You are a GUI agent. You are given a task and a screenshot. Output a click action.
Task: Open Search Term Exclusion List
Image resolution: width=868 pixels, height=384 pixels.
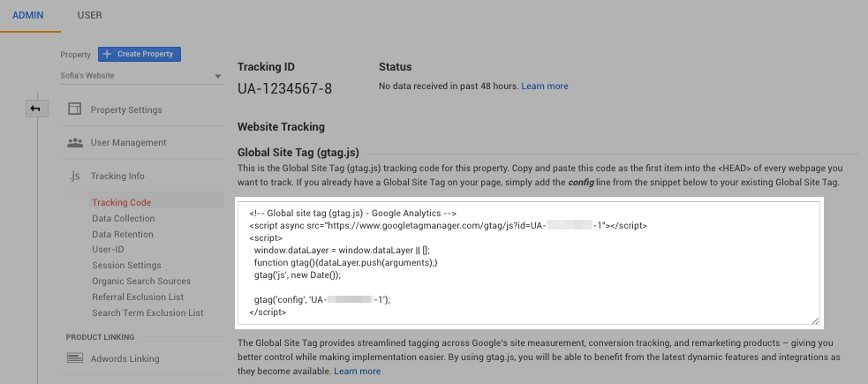(147, 312)
